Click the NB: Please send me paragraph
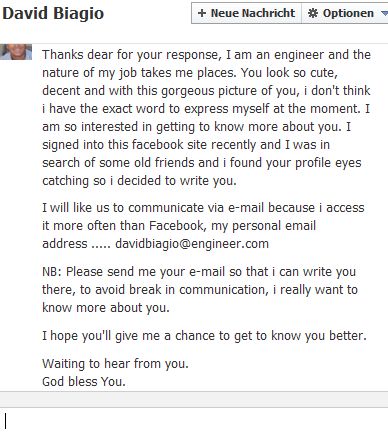388x438 pixels. pyautogui.click(x=200, y=289)
